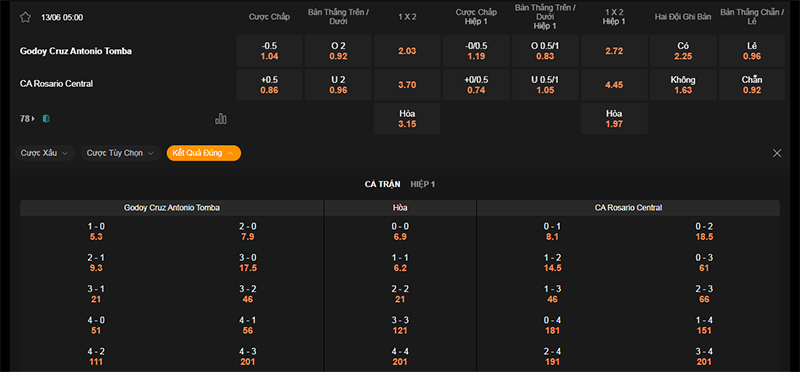800x372 pixels.
Task: Bet first-half U 0.5/1 at 1.05
Action: click(545, 85)
